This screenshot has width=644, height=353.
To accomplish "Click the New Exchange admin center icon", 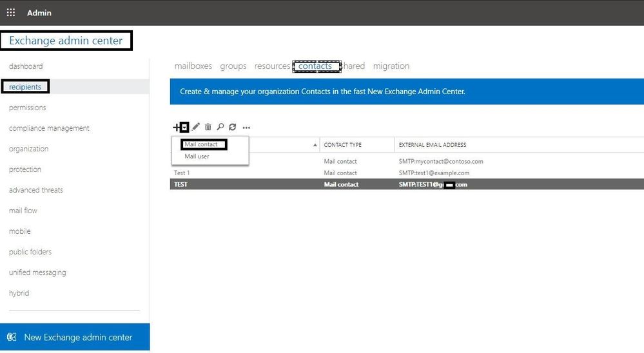I will (x=12, y=337).
